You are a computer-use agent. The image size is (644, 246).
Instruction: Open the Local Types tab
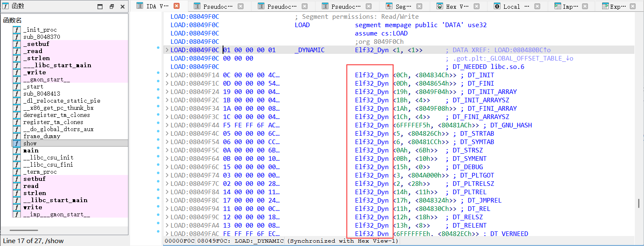(x=517, y=6)
